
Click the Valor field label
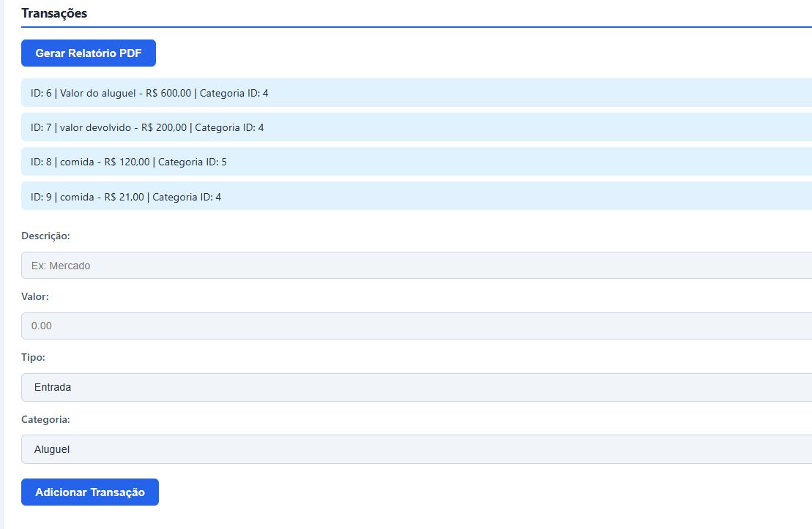(x=35, y=296)
